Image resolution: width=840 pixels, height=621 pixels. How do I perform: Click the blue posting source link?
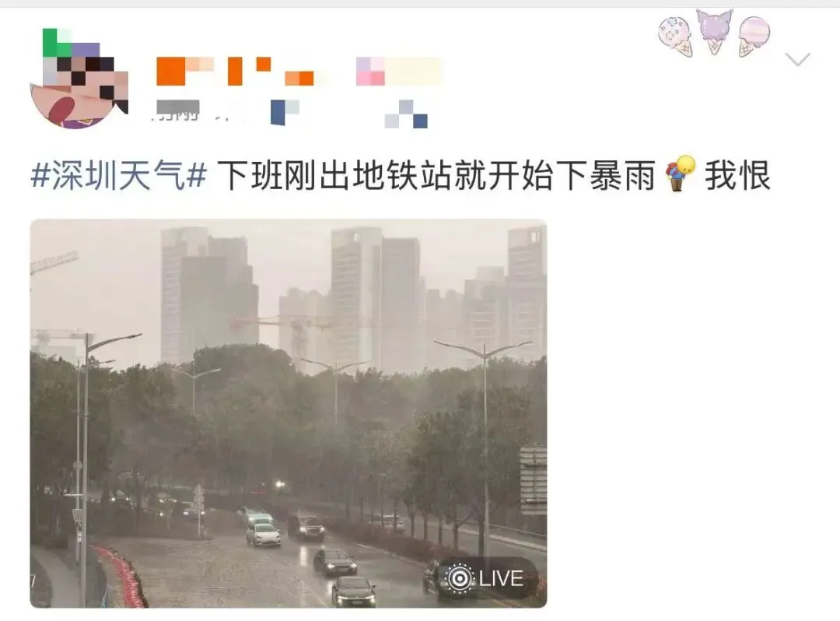tap(406, 114)
